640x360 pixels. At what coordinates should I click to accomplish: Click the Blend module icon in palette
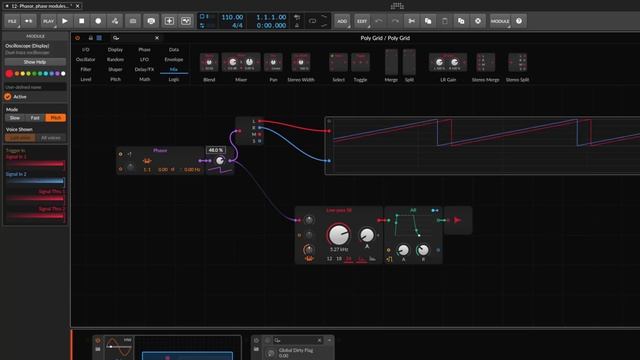209,62
